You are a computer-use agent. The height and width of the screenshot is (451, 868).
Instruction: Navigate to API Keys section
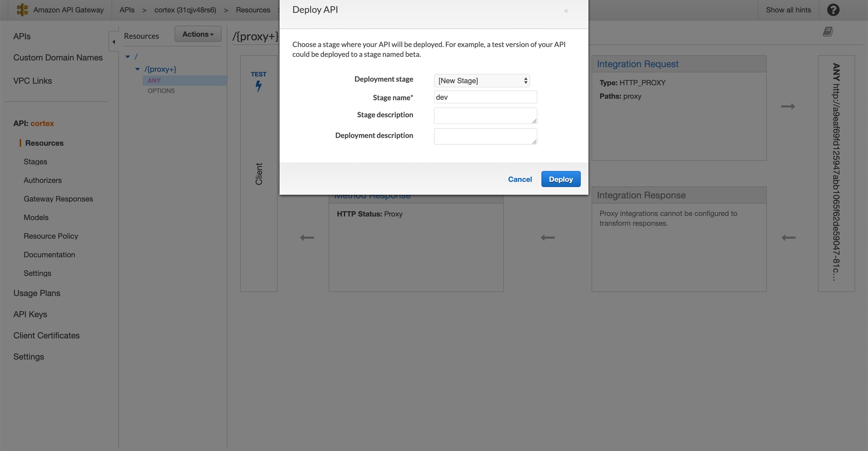point(30,314)
